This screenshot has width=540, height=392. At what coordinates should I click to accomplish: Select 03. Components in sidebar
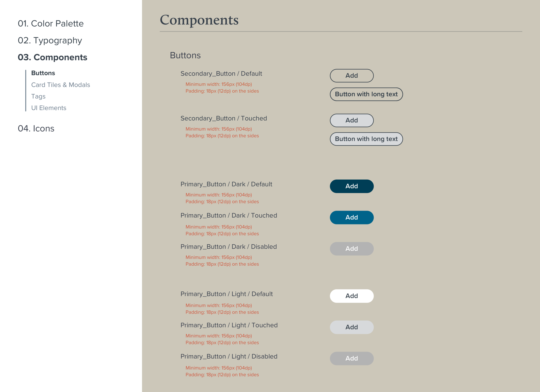point(52,57)
